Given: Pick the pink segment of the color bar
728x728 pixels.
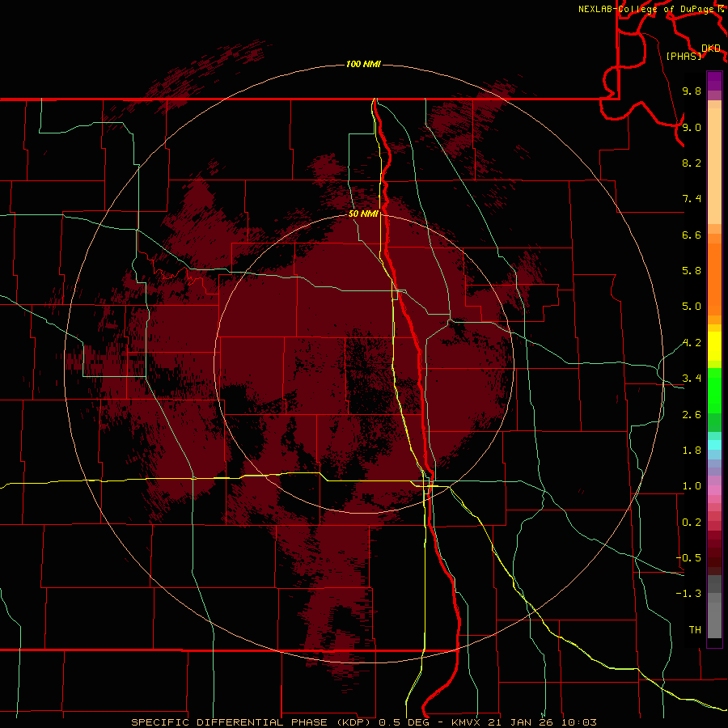Looking at the screenshot, I should (x=714, y=490).
